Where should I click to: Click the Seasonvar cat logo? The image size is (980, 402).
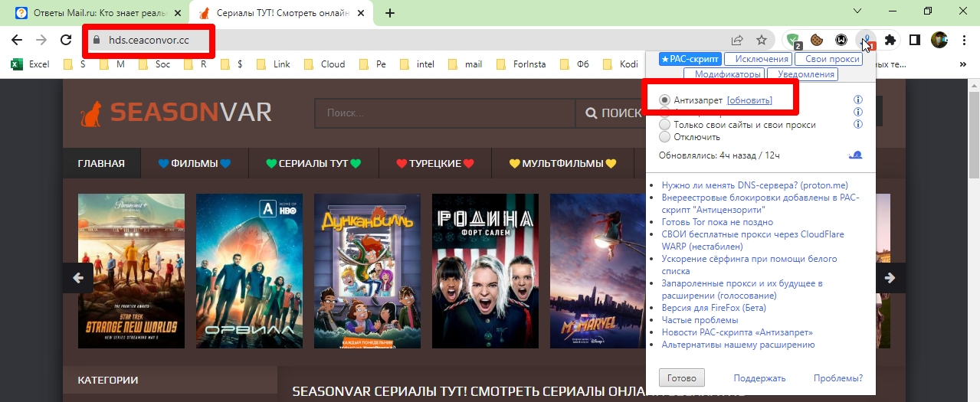coord(92,113)
